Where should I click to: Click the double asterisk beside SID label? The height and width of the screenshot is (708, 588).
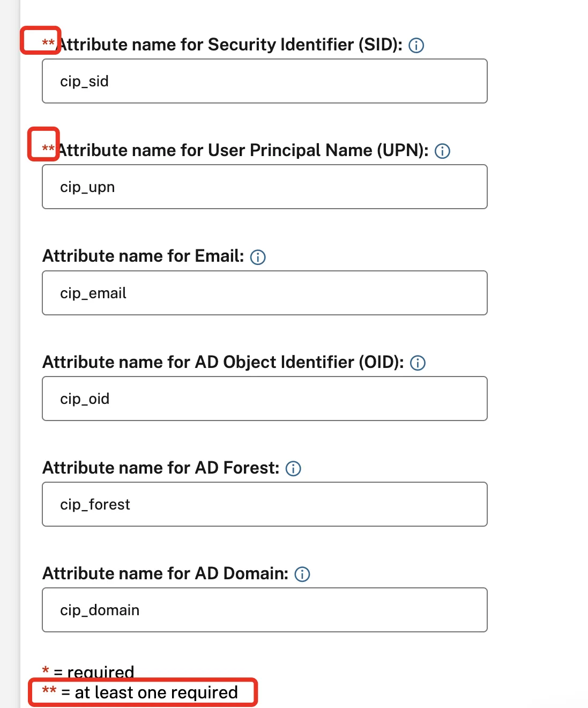point(48,43)
